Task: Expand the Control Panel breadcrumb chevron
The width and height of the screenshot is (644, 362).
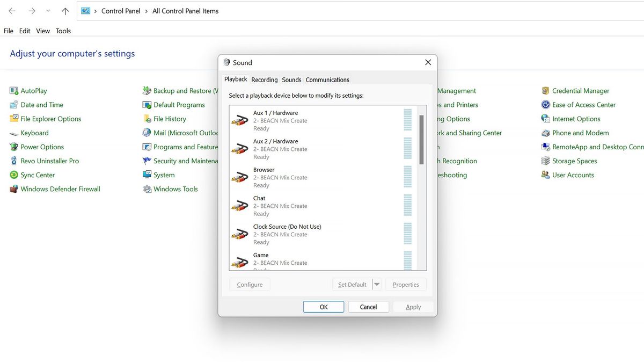Action: pyautogui.click(x=146, y=11)
